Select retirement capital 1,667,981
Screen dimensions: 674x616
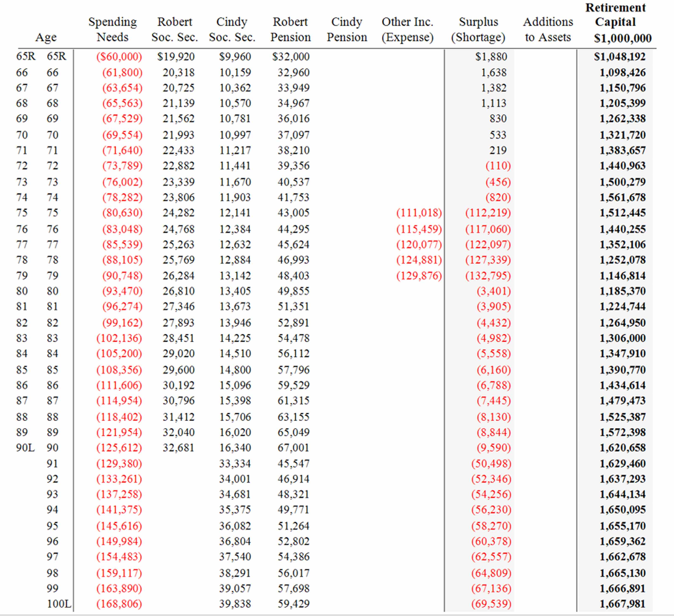(623, 604)
